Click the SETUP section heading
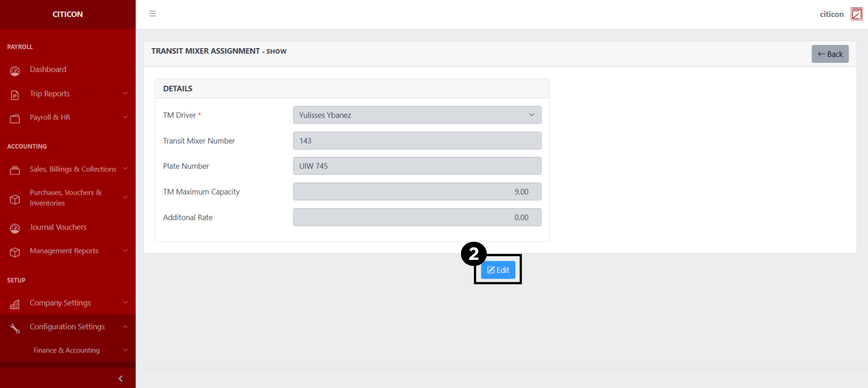Viewport: 868px width, 388px height. (x=16, y=280)
